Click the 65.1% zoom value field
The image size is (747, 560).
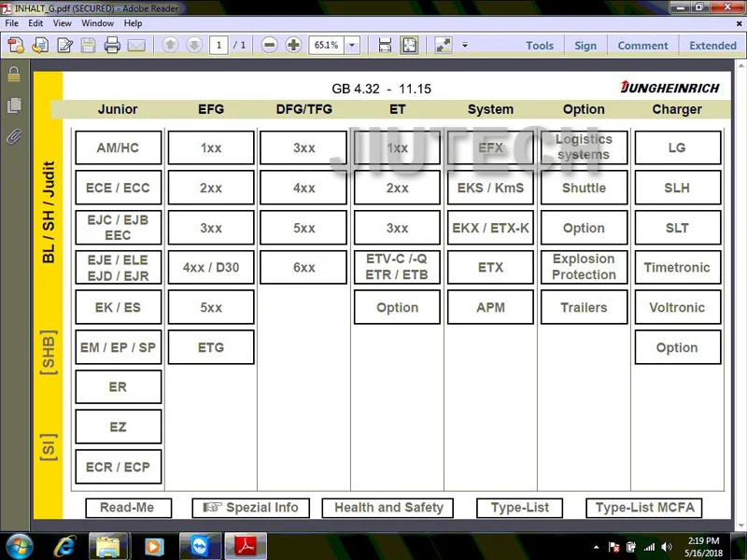pyautogui.click(x=327, y=45)
